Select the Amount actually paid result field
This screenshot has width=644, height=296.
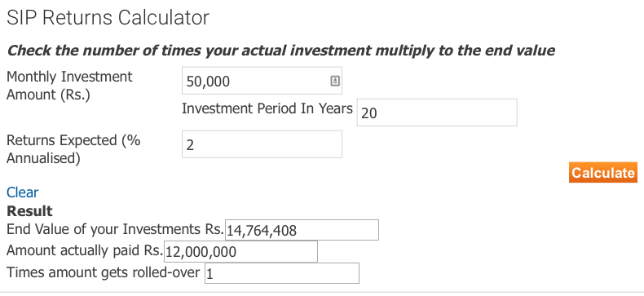[x=240, y=252]
